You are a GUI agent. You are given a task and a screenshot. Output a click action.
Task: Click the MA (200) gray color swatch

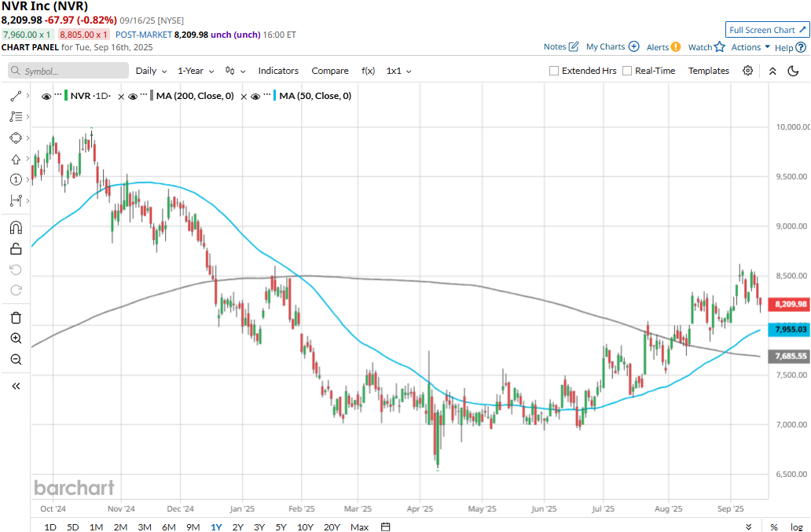152,96
